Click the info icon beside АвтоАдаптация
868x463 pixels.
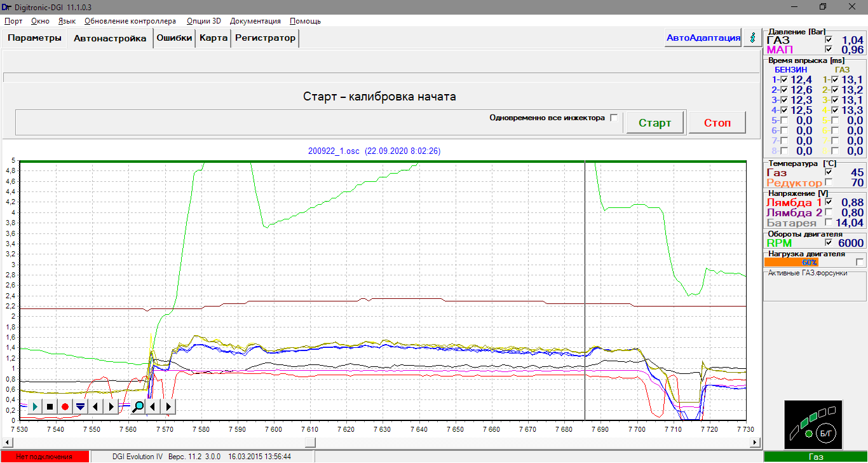coord(753,38)
